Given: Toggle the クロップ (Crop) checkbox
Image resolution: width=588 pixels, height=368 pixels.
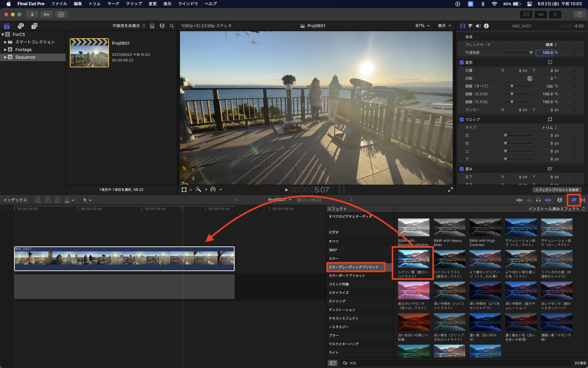Looking at the screenshot, I should point(462,120).
